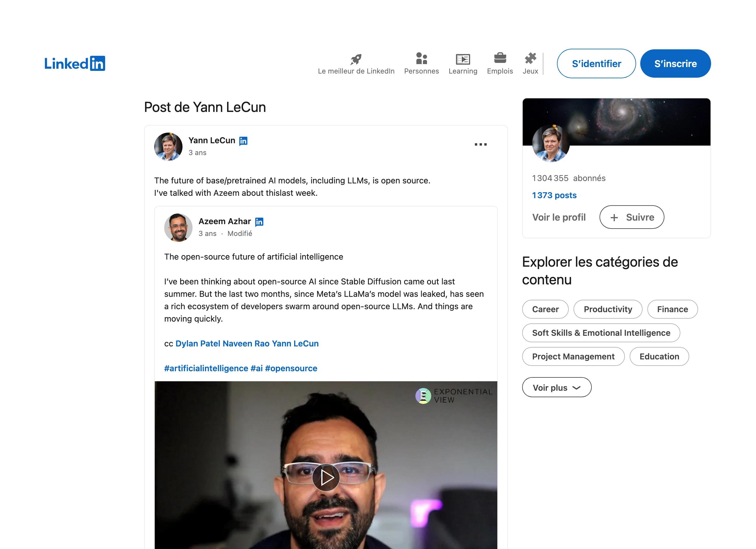
Task: Select the Project Management category
Action: tap(573, 357)
